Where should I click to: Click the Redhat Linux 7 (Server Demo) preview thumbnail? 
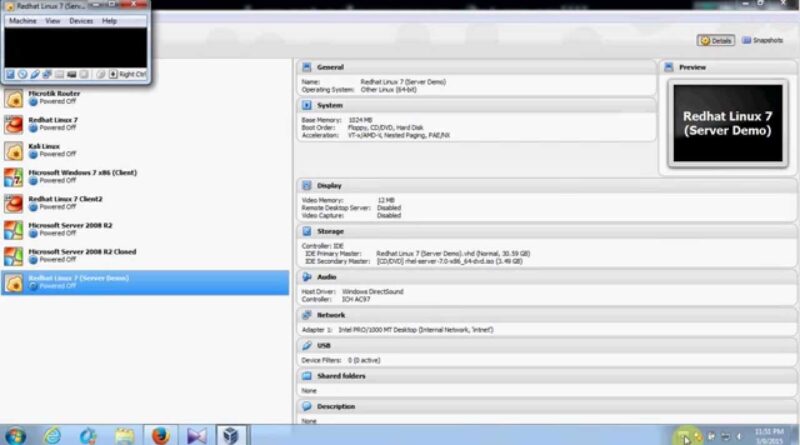[x=728, y=123]
